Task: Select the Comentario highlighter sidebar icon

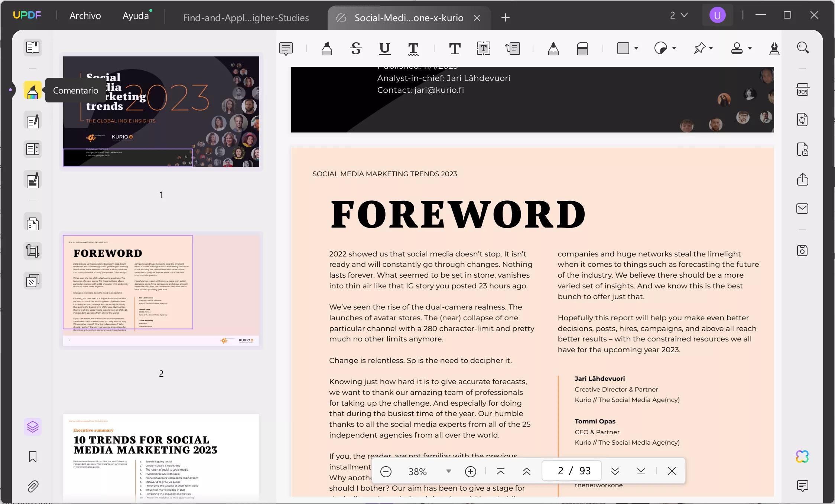Action: tap(33, 90)
